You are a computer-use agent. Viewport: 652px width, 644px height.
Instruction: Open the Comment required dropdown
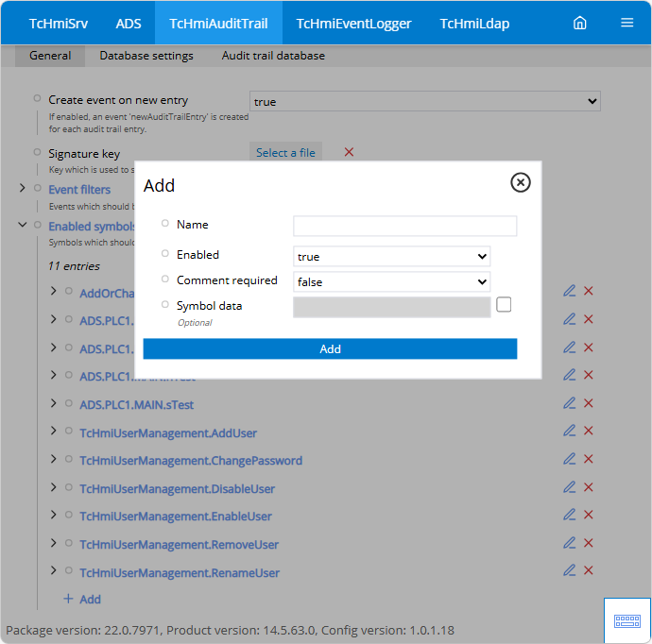[392, 281]
